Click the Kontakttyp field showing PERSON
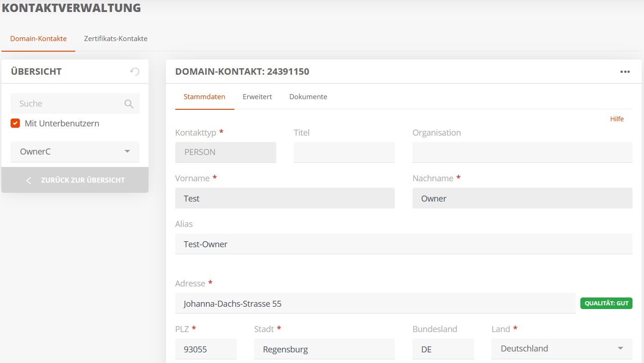 click(226, 152)
